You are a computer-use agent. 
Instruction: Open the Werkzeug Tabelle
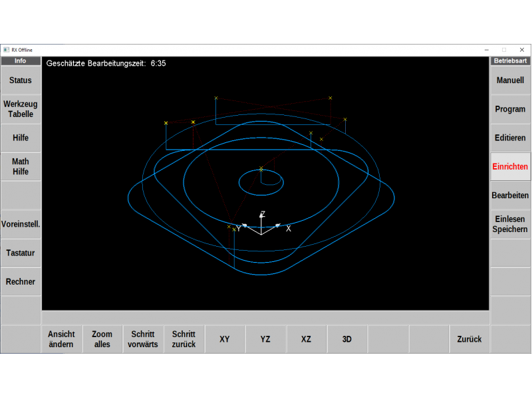tap(21, 108)
